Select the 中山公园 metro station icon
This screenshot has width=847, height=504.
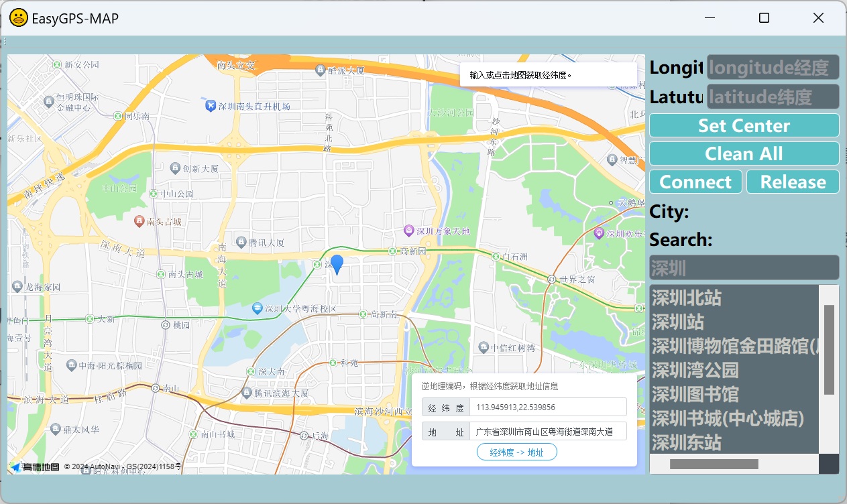tap(154, 194)
